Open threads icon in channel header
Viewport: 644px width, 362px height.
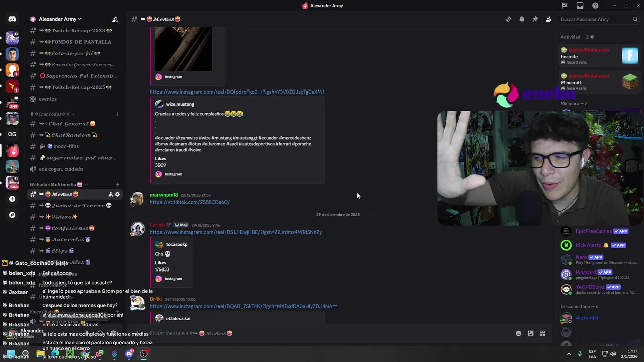click(x=508, y=19)
